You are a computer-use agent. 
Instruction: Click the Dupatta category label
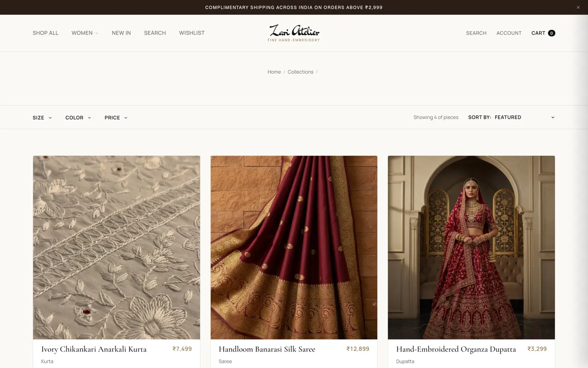[x=405, y=361]
